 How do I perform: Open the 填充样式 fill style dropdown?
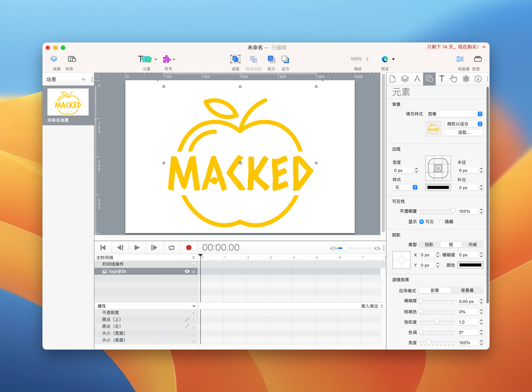454,114
